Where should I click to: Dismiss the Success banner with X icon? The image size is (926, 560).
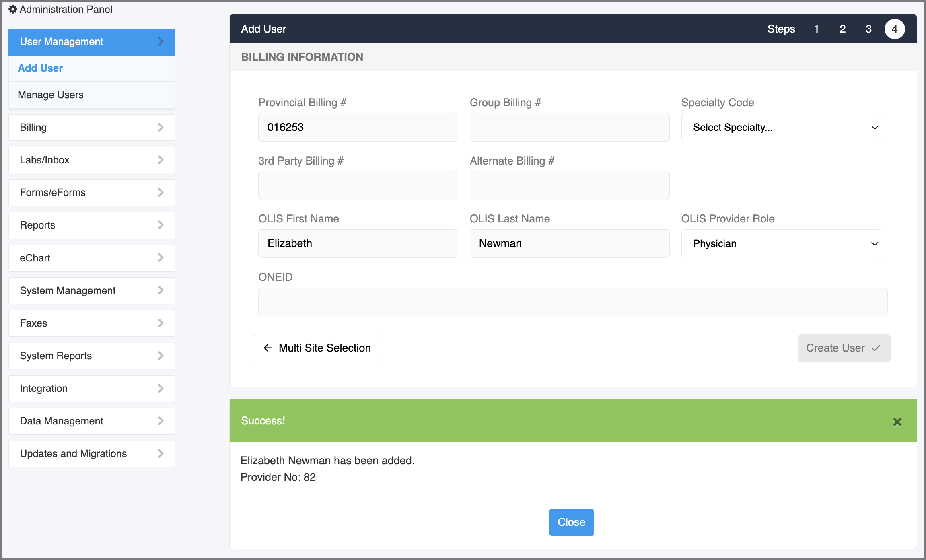click(897, 422)
